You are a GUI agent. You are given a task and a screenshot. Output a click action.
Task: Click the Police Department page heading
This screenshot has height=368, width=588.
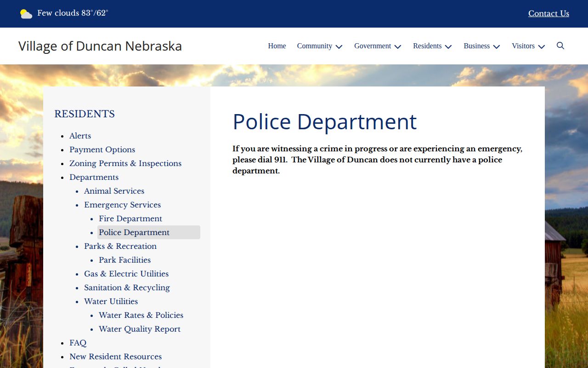click(x=325, y=122)
